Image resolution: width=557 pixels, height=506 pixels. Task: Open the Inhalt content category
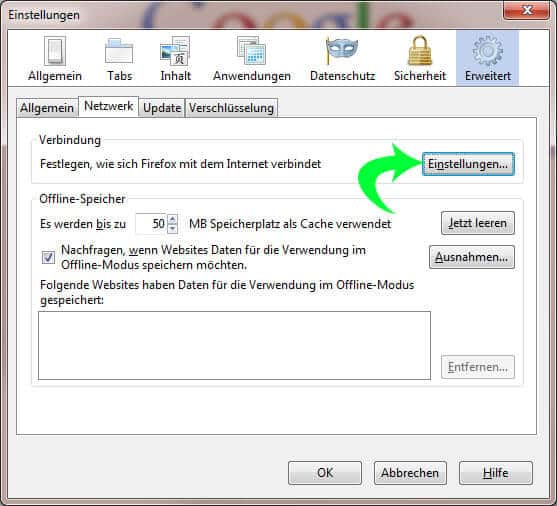(175, 59)
